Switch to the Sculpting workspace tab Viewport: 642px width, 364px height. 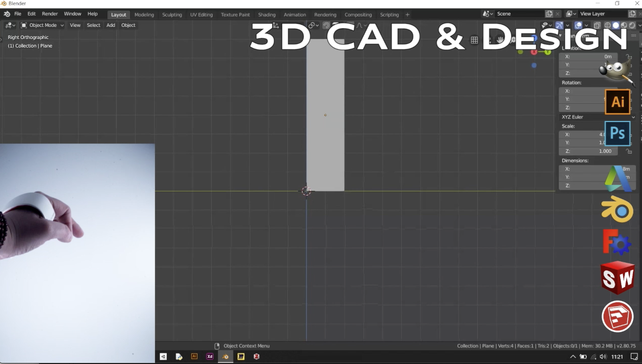click(172, 15)
